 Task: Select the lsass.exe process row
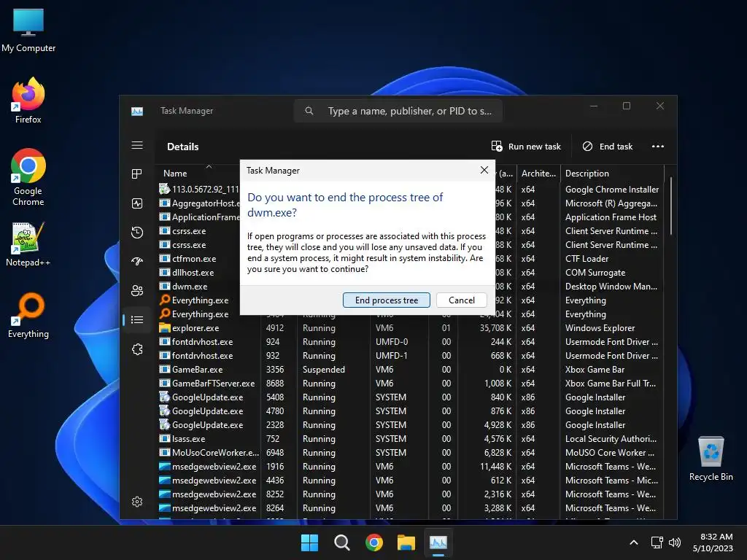tap(410, 438)
